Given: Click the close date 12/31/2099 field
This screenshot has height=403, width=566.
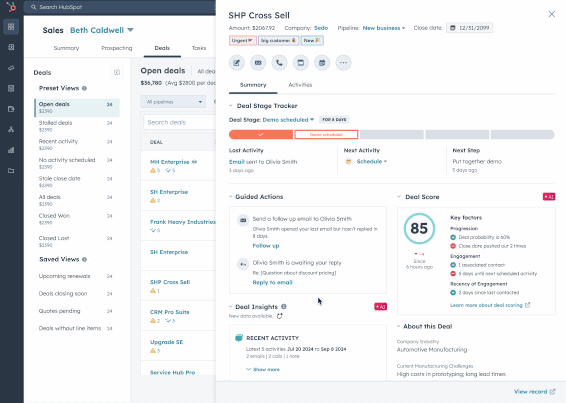Looking at the screenshot, I should coord(469,28).
